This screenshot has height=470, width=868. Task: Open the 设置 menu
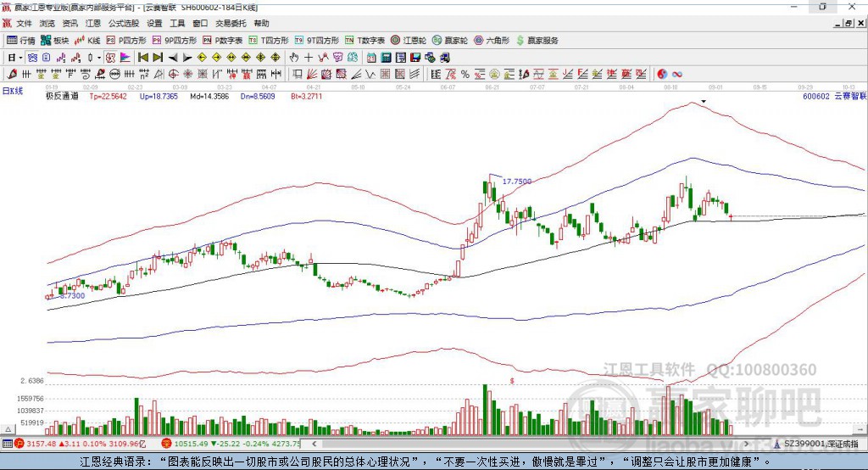154,23
